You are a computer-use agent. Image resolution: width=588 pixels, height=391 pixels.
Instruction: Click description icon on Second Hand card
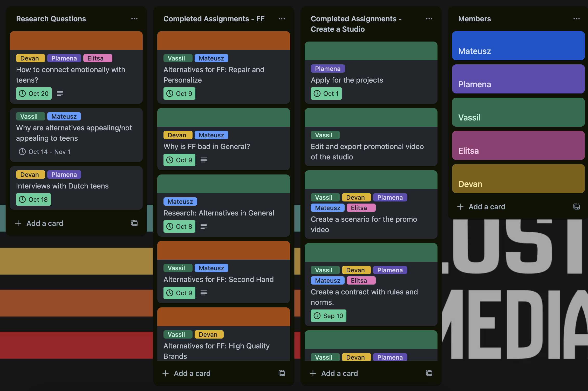click(x=204, y=293)
